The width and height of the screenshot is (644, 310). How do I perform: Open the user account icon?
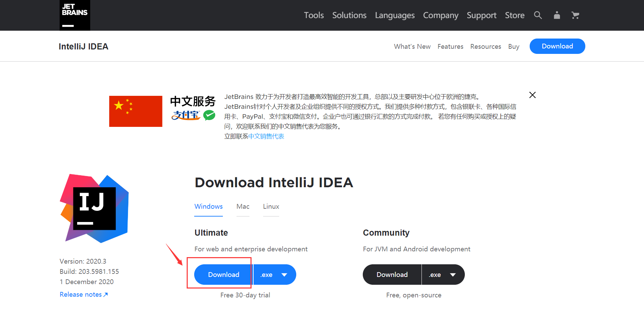click(557, 15)
